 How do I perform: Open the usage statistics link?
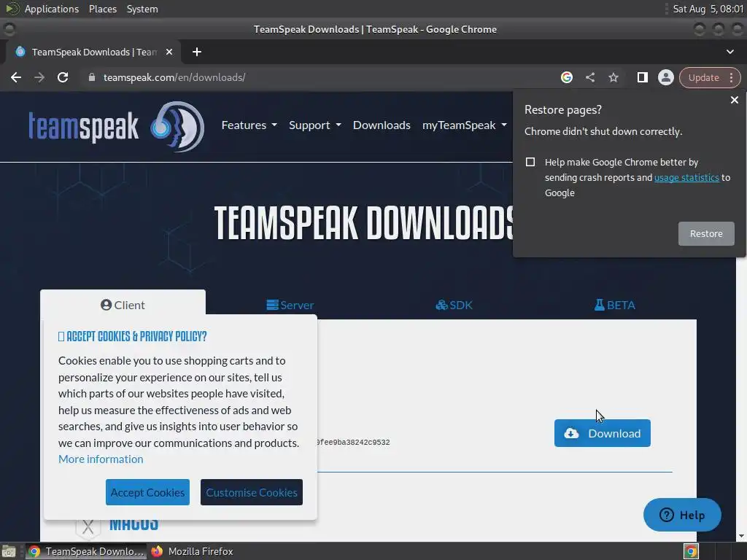click(686, 178)
